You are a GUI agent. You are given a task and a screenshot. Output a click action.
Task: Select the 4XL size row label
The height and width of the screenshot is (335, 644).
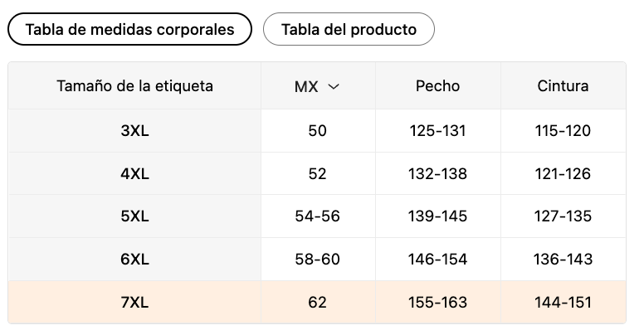tap(134, 173)
